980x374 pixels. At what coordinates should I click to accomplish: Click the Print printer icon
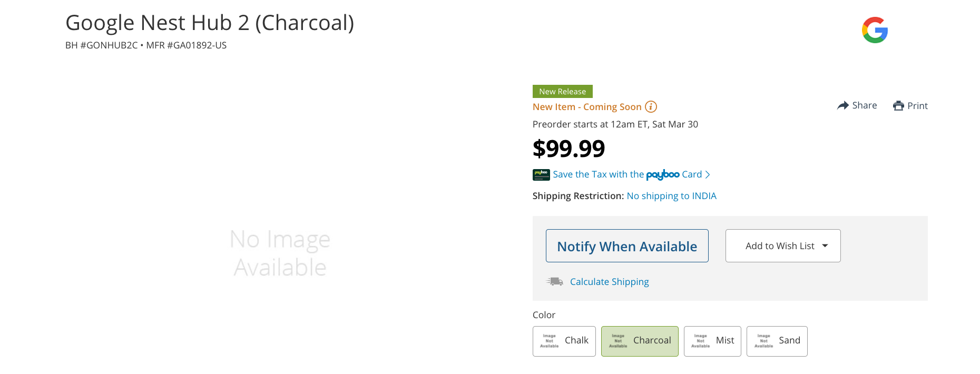coord(898,106)
